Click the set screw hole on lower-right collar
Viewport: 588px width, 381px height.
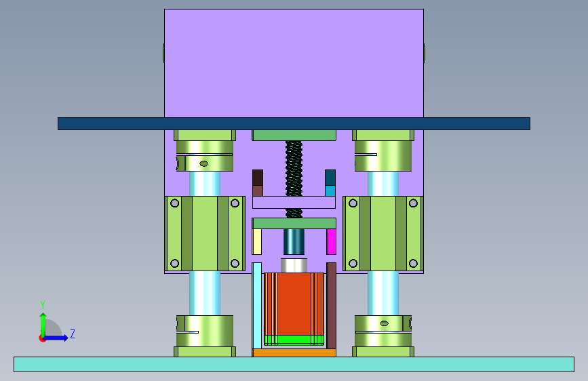[385, 323]
